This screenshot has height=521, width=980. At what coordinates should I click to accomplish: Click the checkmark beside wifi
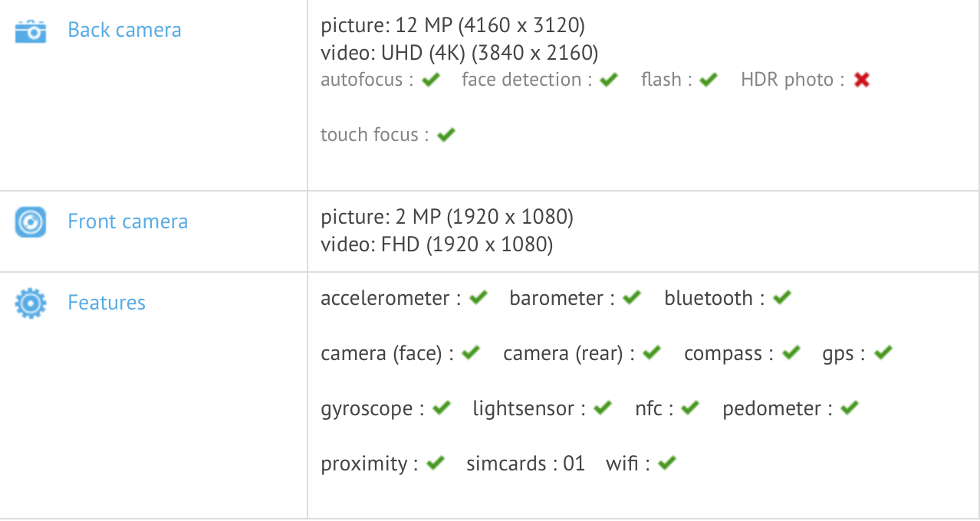[x=667, y=464]
